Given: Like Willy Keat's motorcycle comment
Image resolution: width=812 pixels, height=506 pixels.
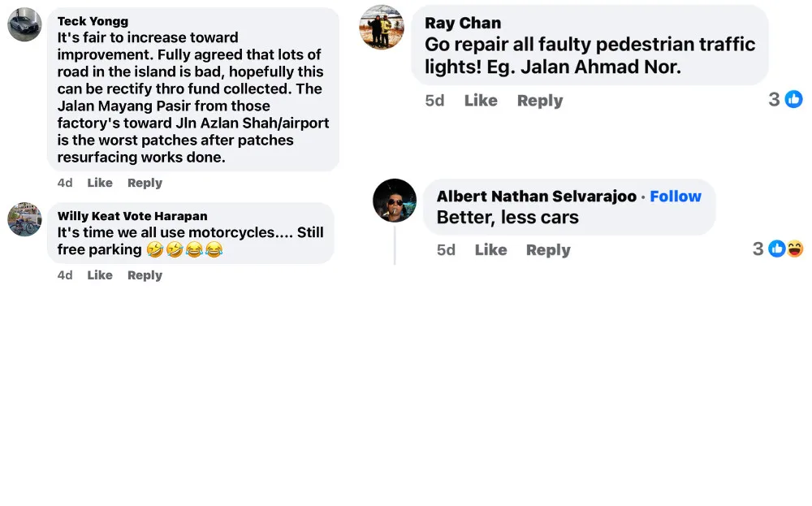Looking at the screenshot, I should click(100, 275).
